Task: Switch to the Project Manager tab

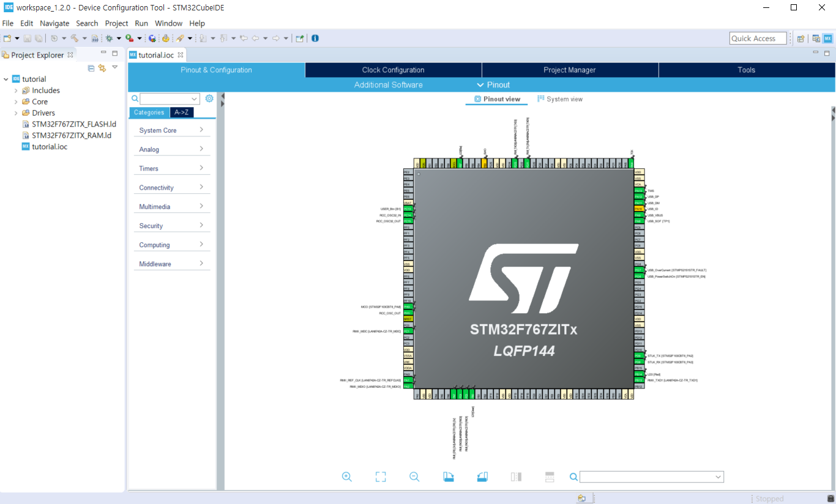Action: [570, 70]
